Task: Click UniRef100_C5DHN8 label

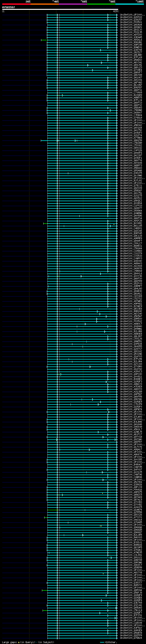Action: point(131,110)
